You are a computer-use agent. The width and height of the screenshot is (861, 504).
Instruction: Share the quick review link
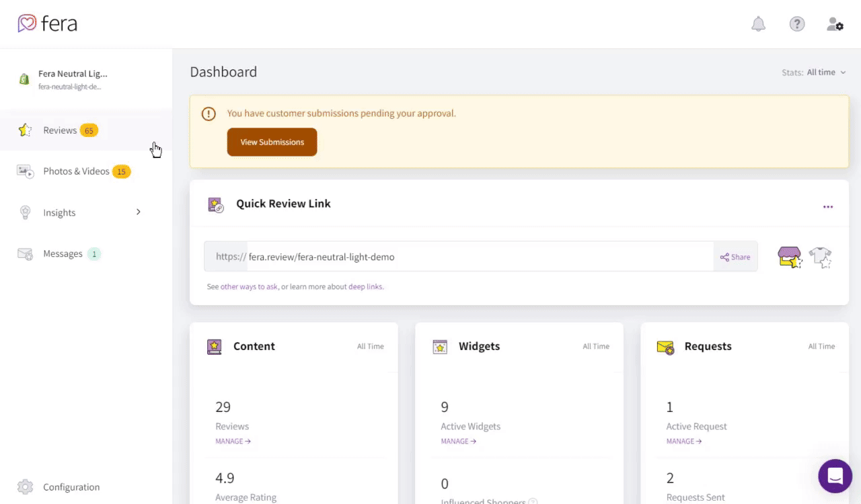tap(735, 257)
